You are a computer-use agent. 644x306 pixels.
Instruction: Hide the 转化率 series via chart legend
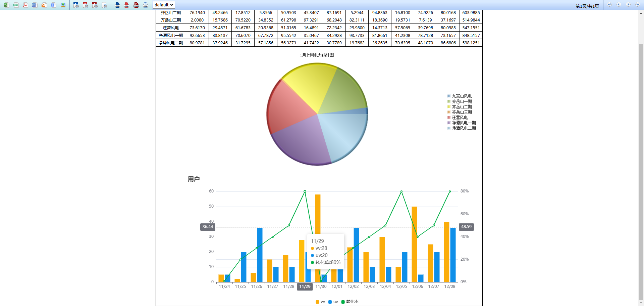pos(350,302)
